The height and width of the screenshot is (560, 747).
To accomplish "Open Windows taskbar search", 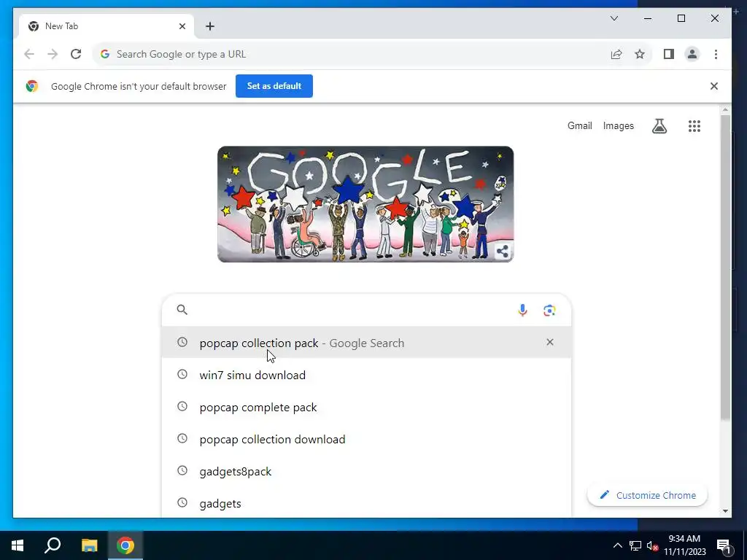I will (x=53, y=545).
